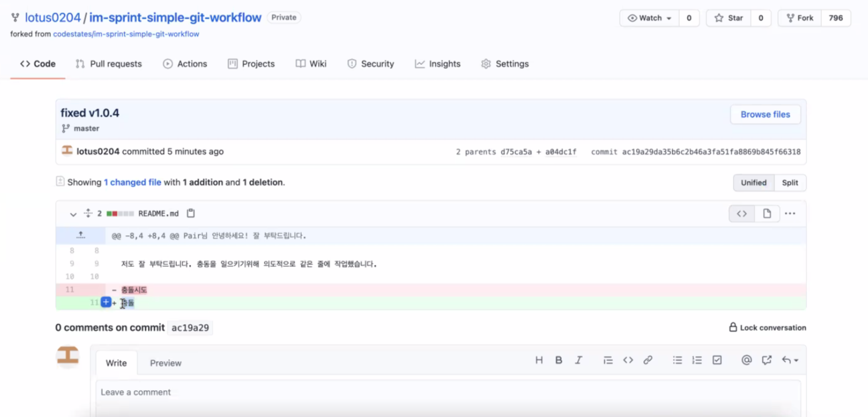The image size is (868, 417).
Task: Copy README.md file path icon
Action: coord(191,213)
